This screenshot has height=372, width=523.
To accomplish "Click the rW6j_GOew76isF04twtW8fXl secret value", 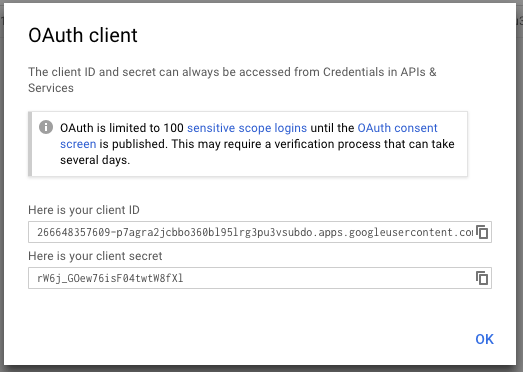I will click(110, 278).
